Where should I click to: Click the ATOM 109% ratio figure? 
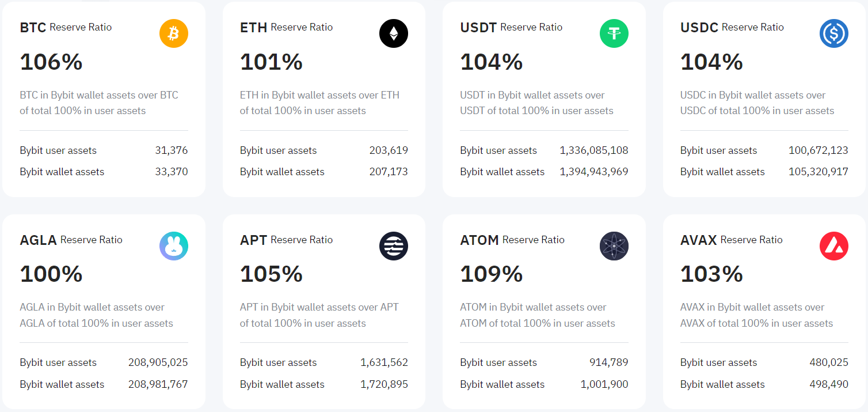point(491,274)
